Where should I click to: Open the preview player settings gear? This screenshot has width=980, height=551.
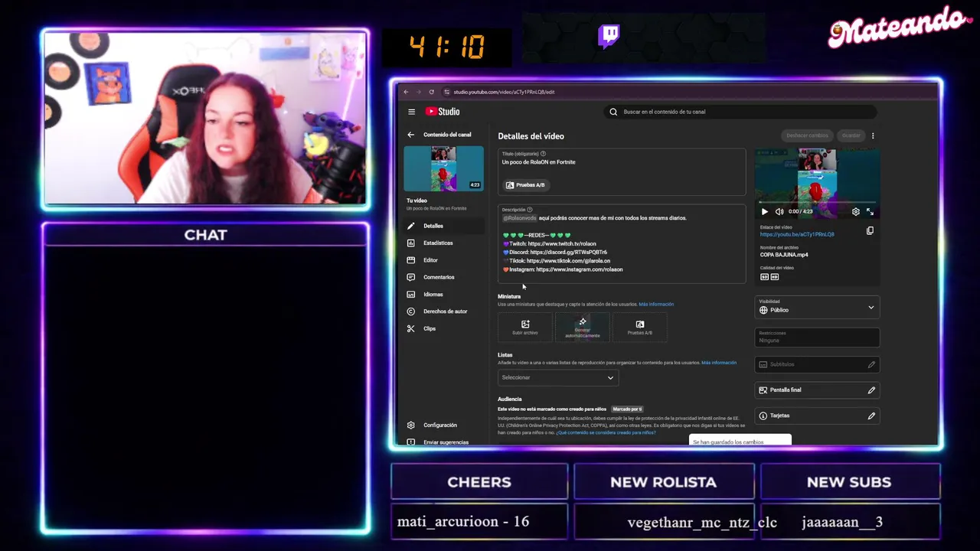click(856, 212)
